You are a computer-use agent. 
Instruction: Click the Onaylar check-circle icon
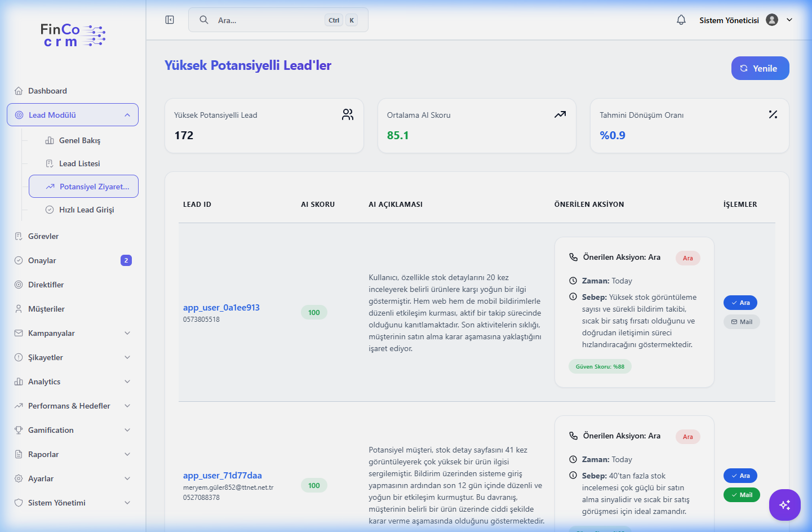[19, 260]
